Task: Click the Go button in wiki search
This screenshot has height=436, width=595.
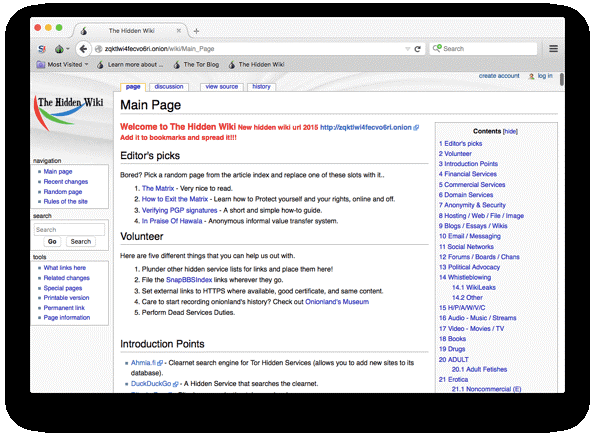Action: (x=52, y=241)
